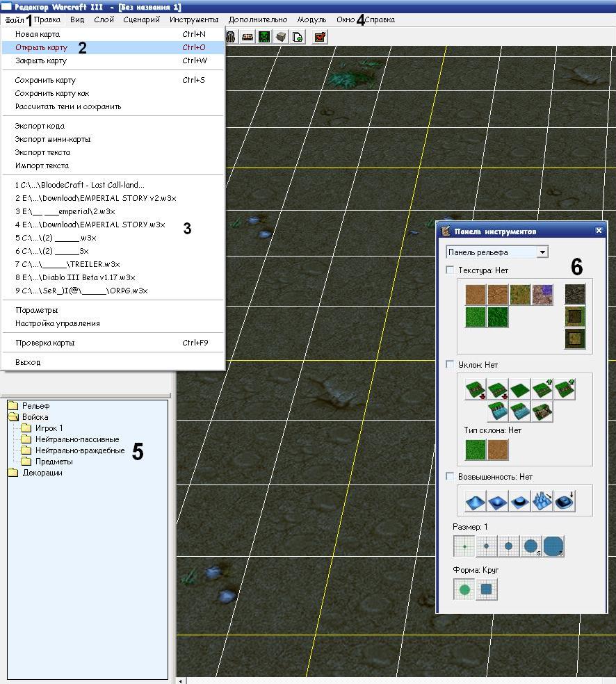Screen dimensions: 616x684
Task: Select the second lower-cliff tool with red arrow
Action: tap(498, 389)
